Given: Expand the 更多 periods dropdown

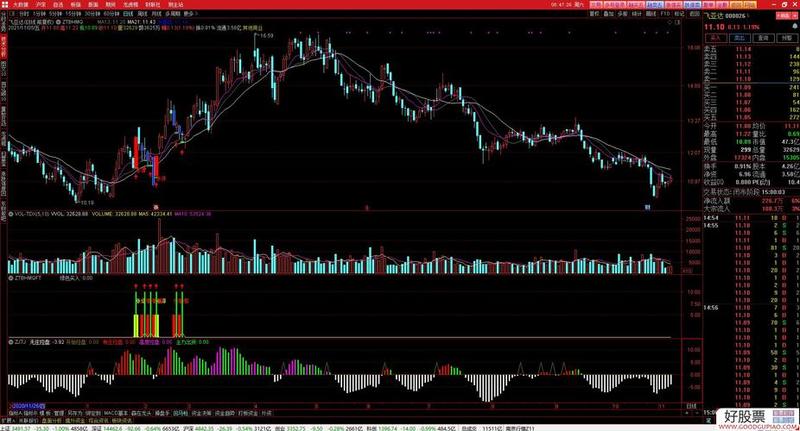Looking at the screenshot, I should (190, 14).
